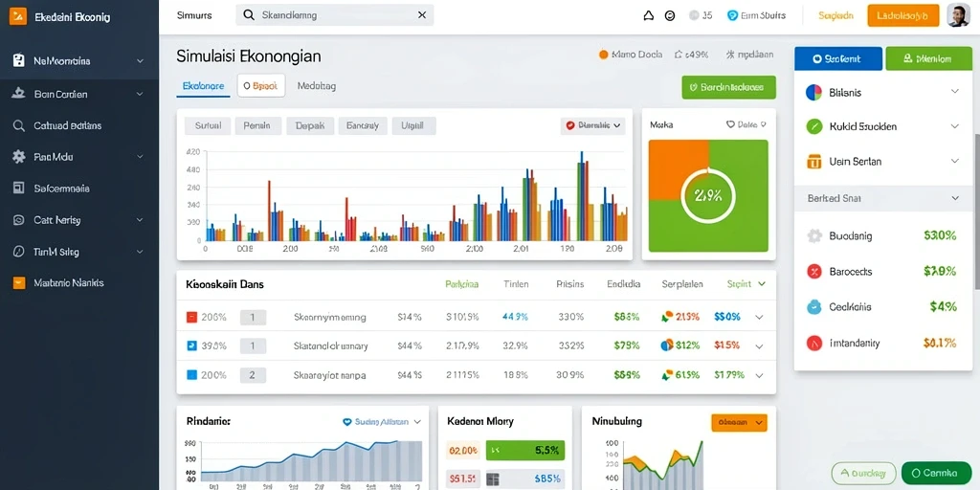Click the green Cennka button

click(936, 473)
